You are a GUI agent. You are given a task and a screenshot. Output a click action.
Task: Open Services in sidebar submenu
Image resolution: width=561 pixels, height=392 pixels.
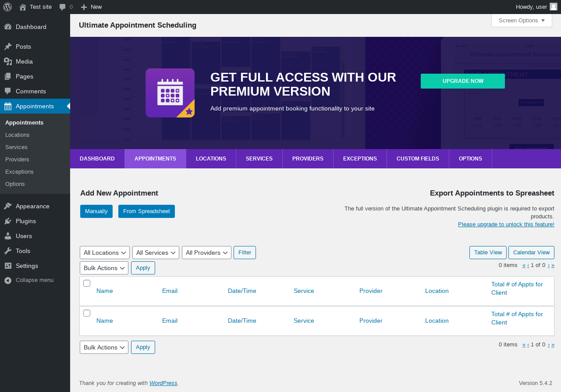pyautogui.click(x=16, y=147)
